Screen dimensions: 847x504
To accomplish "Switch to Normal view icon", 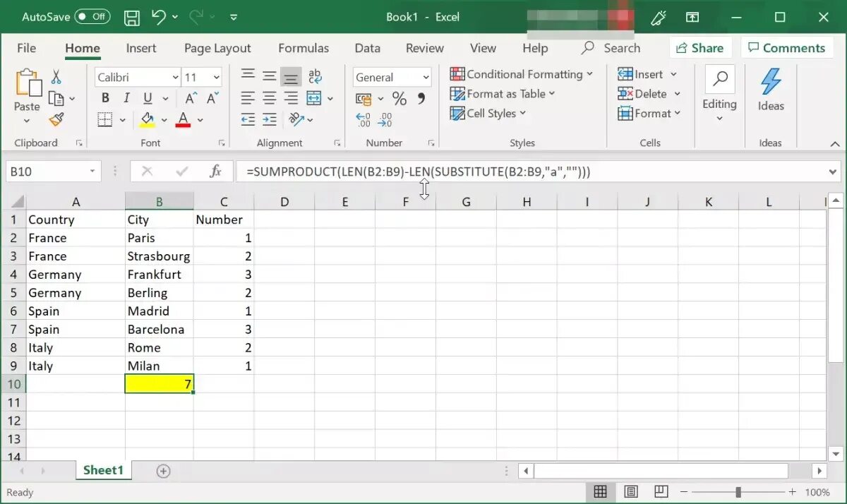I will point(600,491).
